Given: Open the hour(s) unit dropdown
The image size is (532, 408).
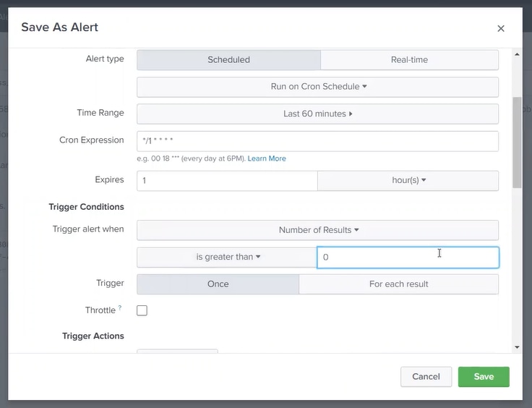Looking at the screenshot, I should (408, 181).
